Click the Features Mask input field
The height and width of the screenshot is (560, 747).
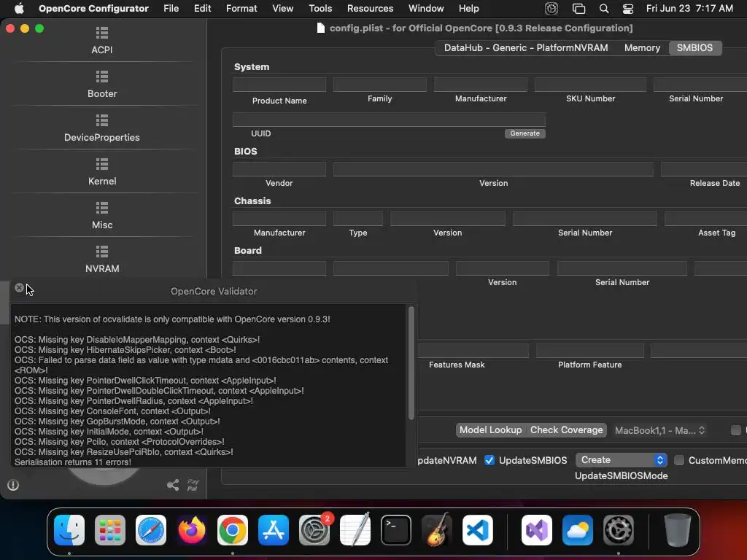click(x=473, y=351)
